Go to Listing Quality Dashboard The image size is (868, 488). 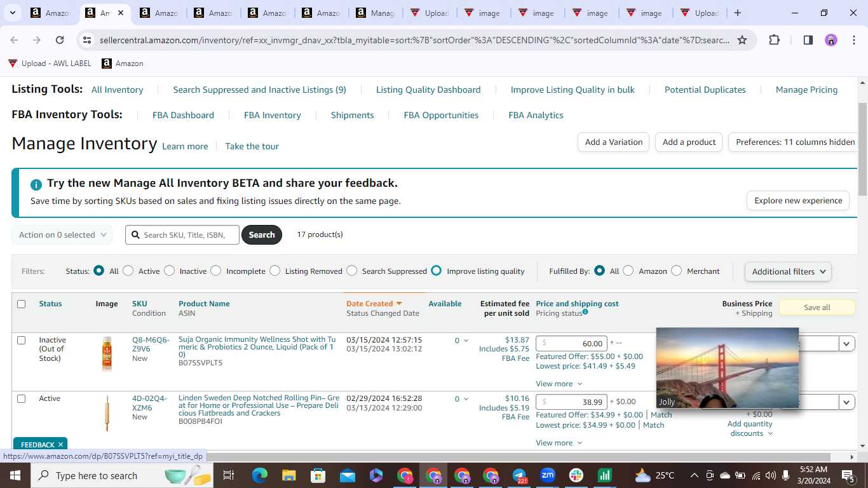(x=428, y=90)
